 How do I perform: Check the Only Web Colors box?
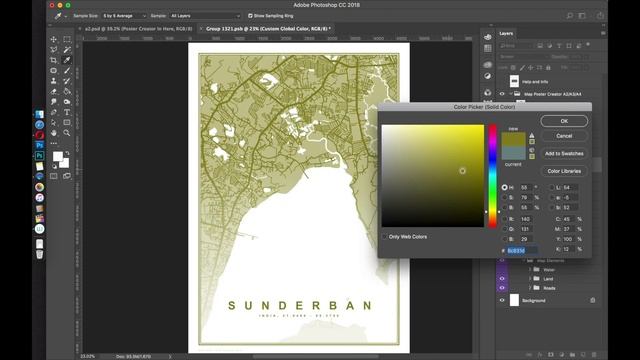click(x=384, y=237)
